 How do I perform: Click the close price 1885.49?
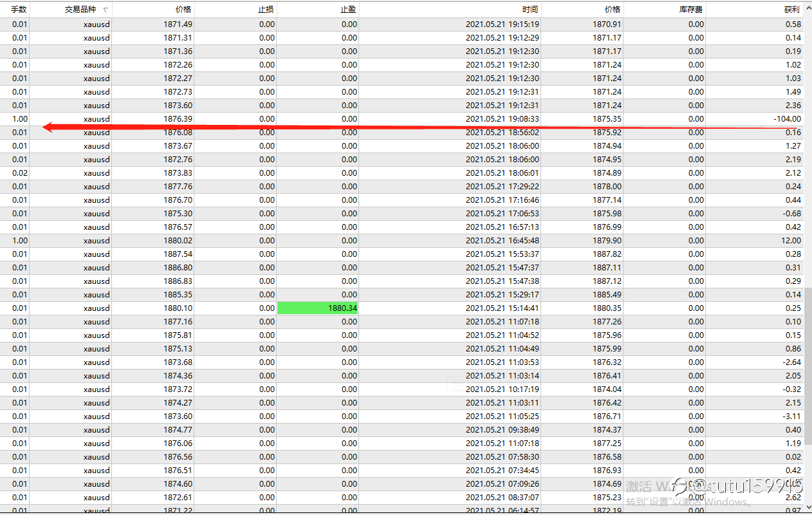coord(607,295)
